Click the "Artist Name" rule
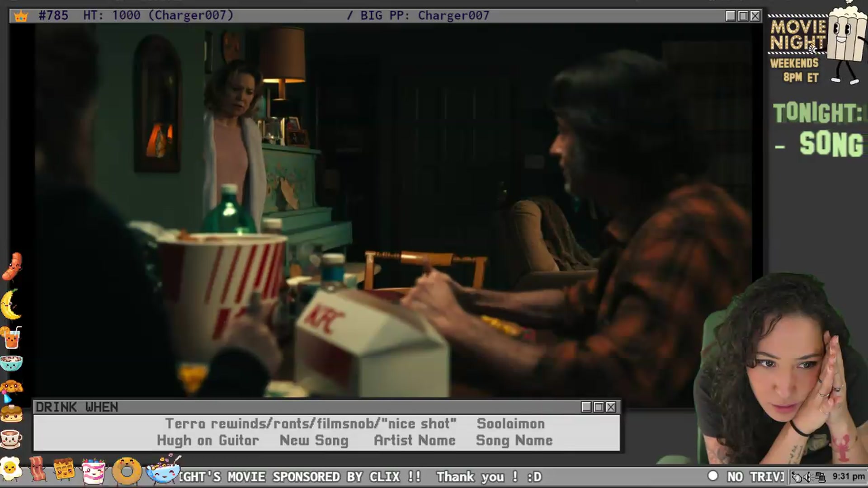868x488 pixels. (415, 441)
